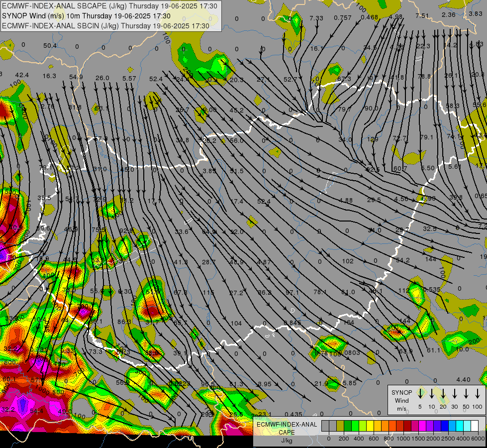487x448 pixels.
Task: Click the map value 5.85
Action: pyautogui.click(x=350, y=383)
